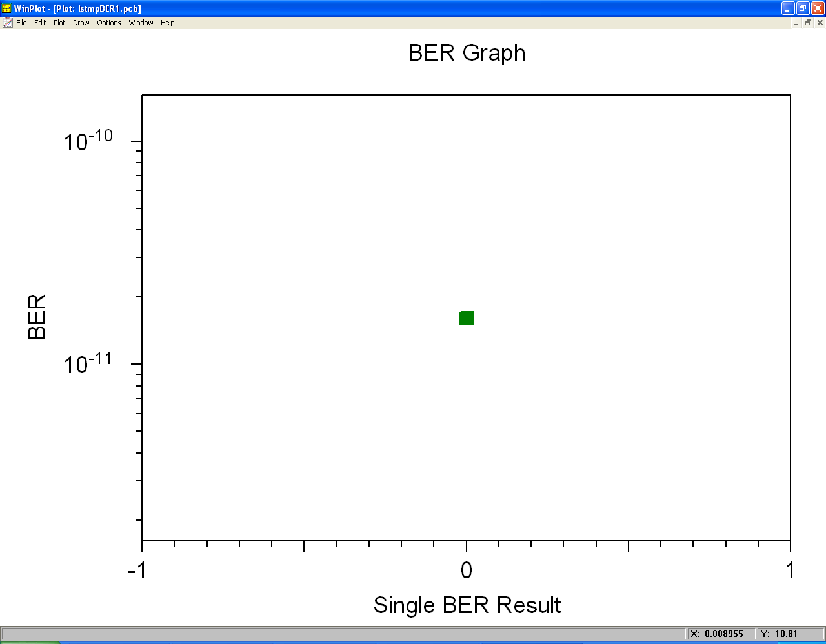Open the Draw menu
Image resolution: width=826 pixels, height=644 pixels.
pyautogui.click(x=81, y=23)
